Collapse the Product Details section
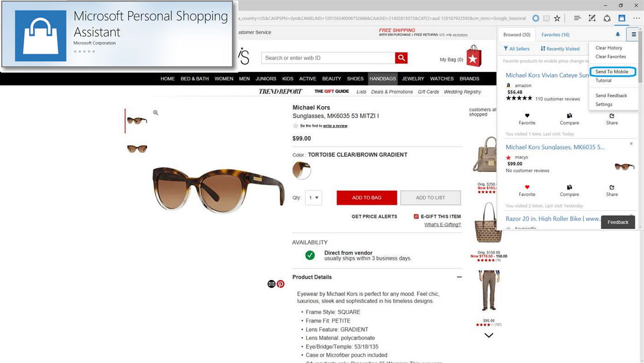This screenshot has height=363, width=644. tap(459, 277)
